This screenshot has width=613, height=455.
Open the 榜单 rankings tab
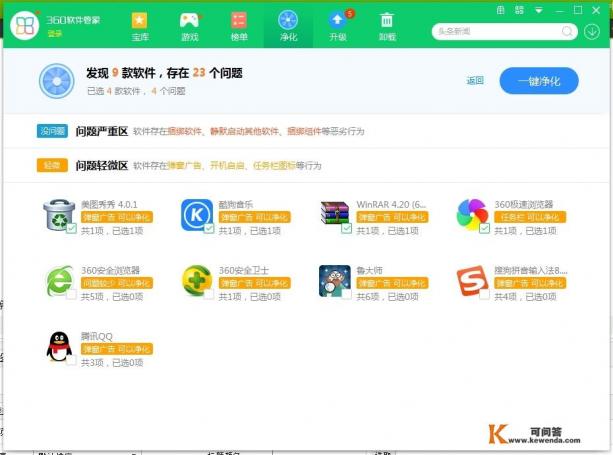pos(239,27)
